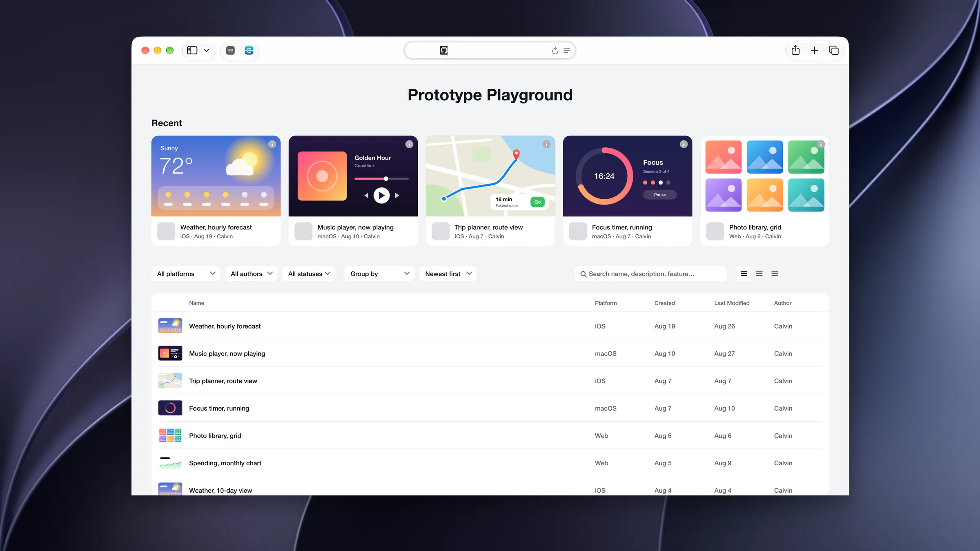Click the Pause button in Focus preview

click(x=660, y=195)
